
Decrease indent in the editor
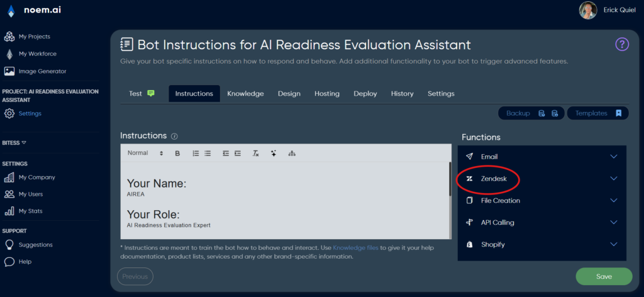coord(226,154)
